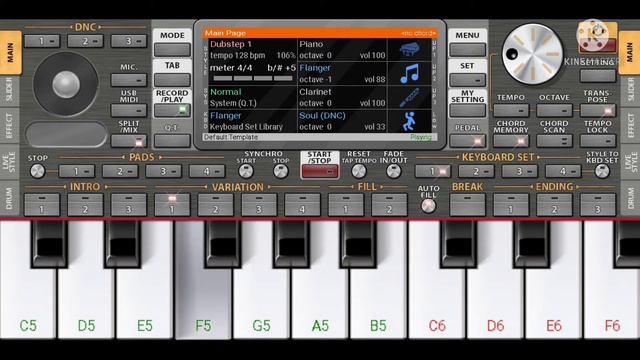The image size is (640, 360).
Task: Tap the blue music notes icon
Action: click(409, 73)
